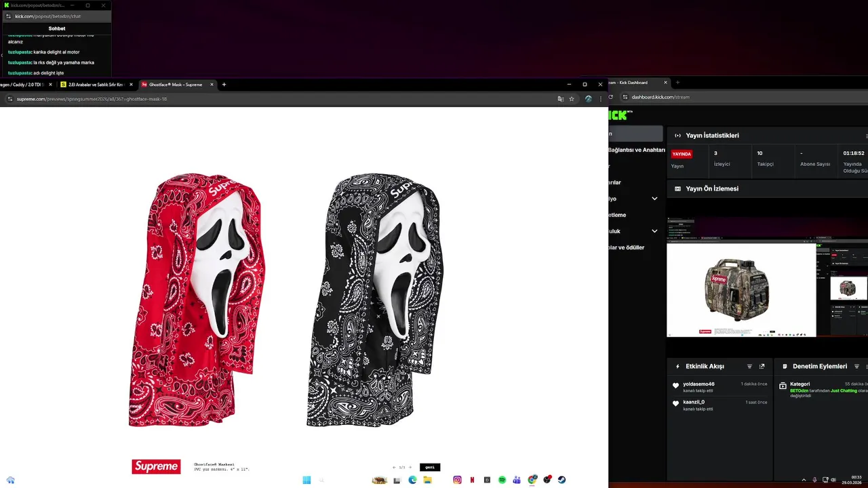Open kaanzil_0 in the activity feed
This screenshot has width=868, height=488.
pyautogui.click(x=694, y=402)
